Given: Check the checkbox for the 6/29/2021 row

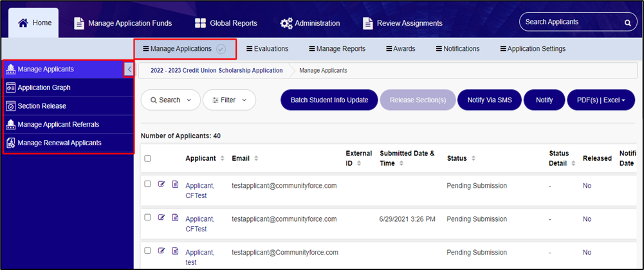Looking at the screenshot, I should click(147, 217).
